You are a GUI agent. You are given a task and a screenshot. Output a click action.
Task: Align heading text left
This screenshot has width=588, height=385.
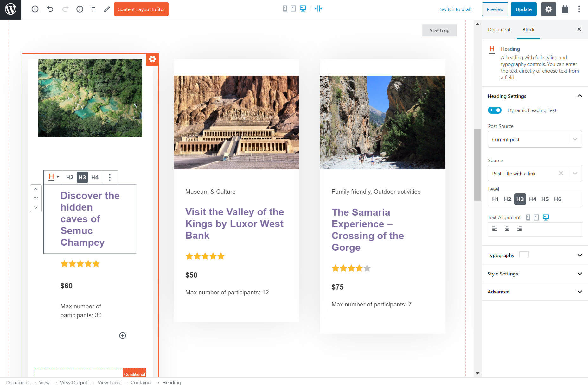coord(495,229)
